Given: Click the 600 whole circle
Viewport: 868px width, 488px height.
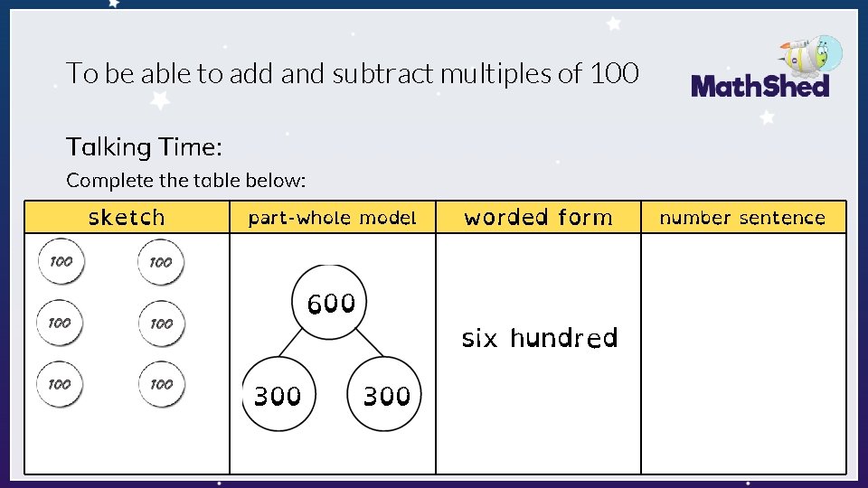Looking at the screenshot, I should (329, 302).
